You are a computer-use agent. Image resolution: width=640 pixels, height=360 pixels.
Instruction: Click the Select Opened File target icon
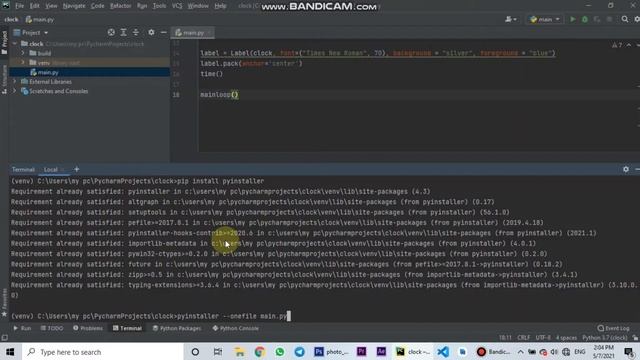(111, 33)
